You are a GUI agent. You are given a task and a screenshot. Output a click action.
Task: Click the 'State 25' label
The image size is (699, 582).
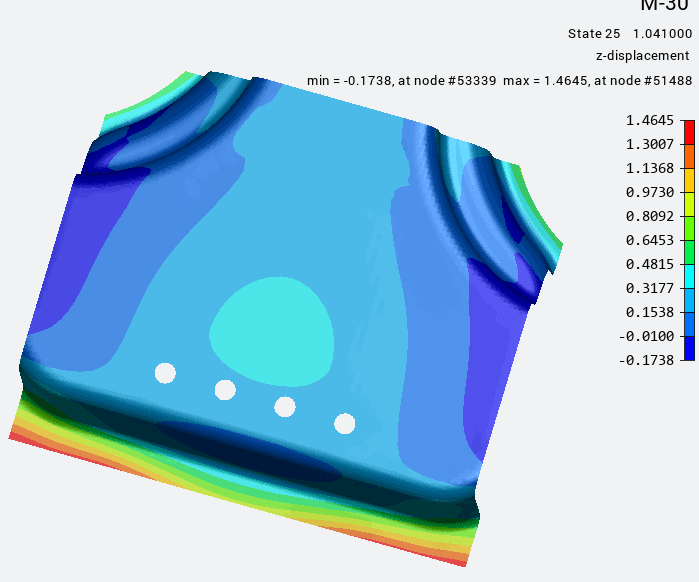coord(594,34)
